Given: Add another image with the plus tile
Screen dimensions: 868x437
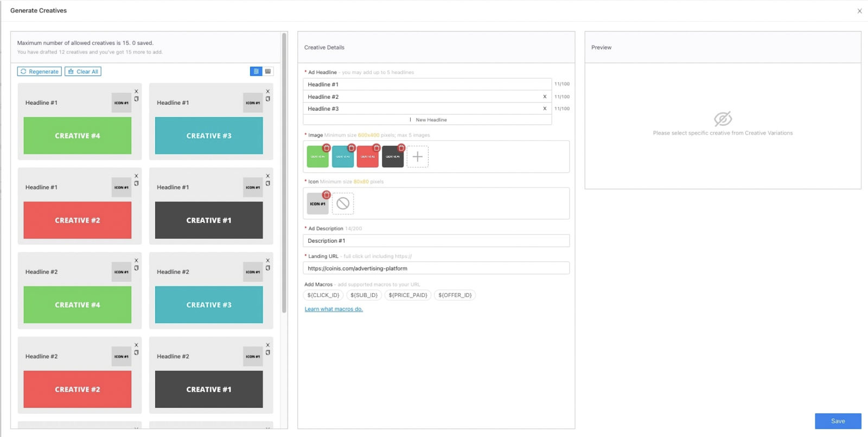Looking at the screenshot, I should (x=418, y=157).
